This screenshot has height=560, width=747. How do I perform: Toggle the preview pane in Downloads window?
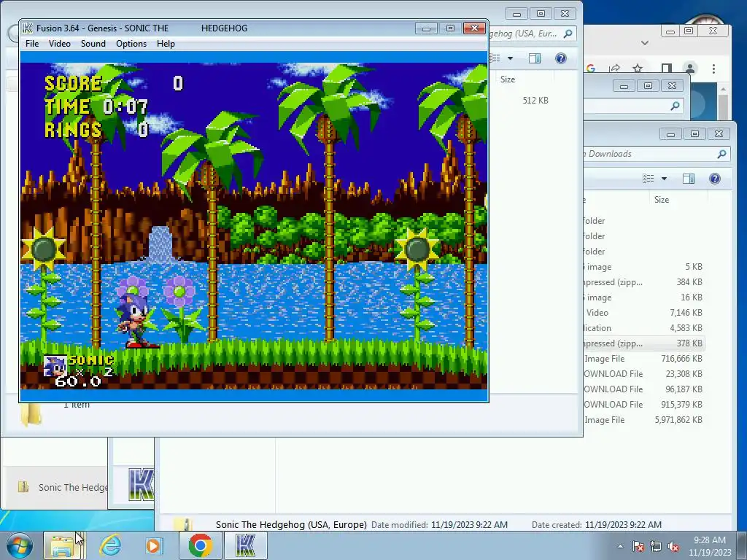(689, 179)
